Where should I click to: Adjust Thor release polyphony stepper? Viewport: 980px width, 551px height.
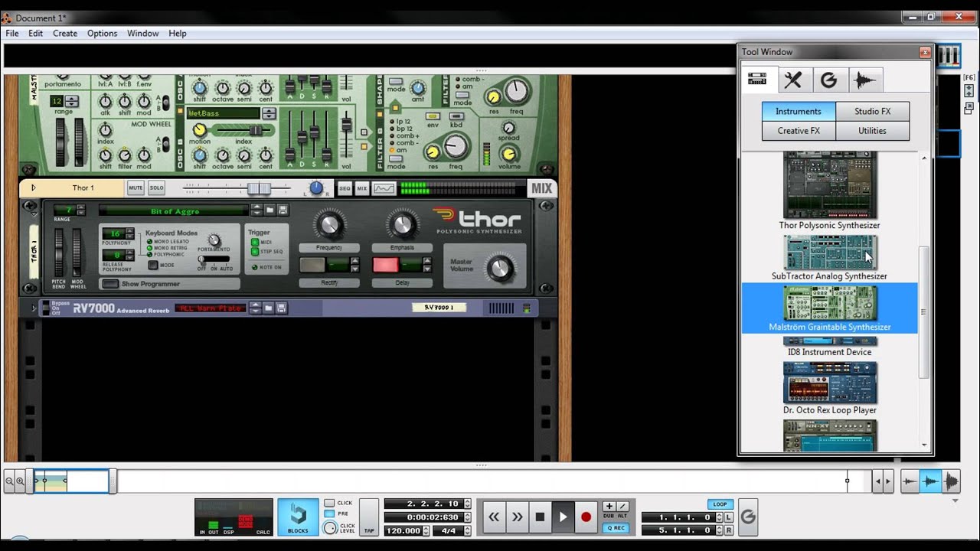click(129, 255)
